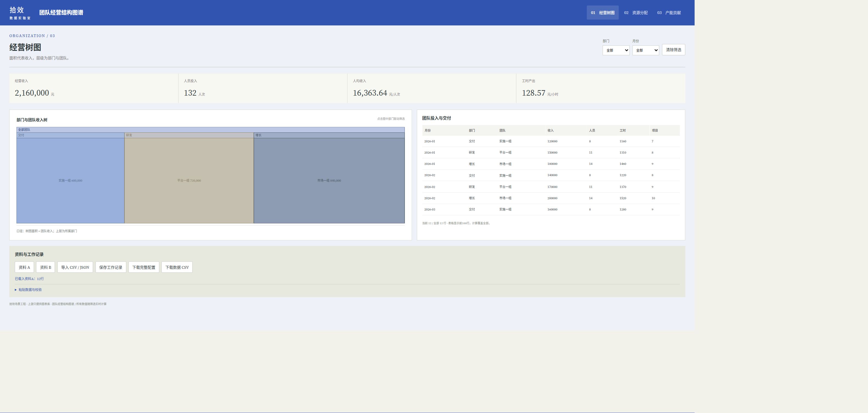Click 导入 CSV / JSON button
The height and width of the screenshot is (413, 868).
[x=75, y=267]
